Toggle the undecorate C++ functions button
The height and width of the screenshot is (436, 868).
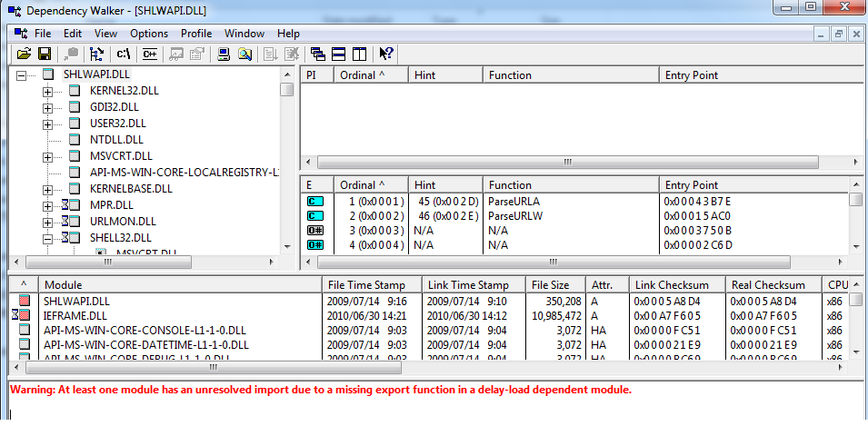150,54
